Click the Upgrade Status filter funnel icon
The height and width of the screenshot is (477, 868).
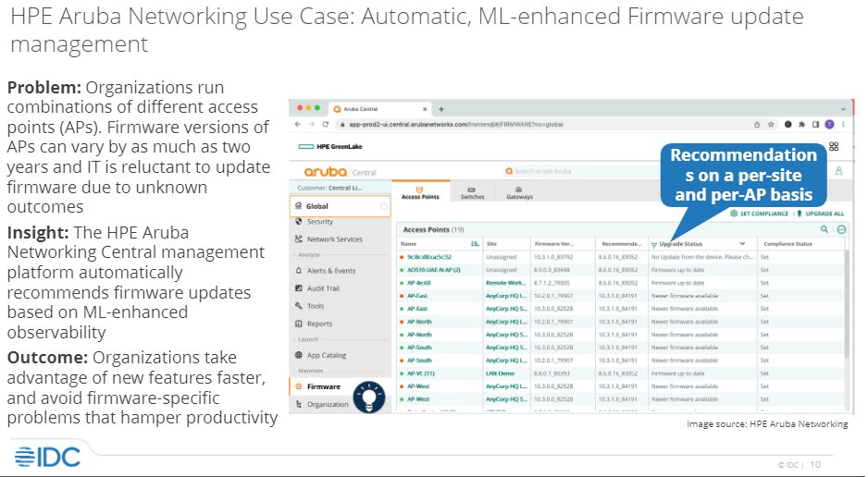pos(653,244)
